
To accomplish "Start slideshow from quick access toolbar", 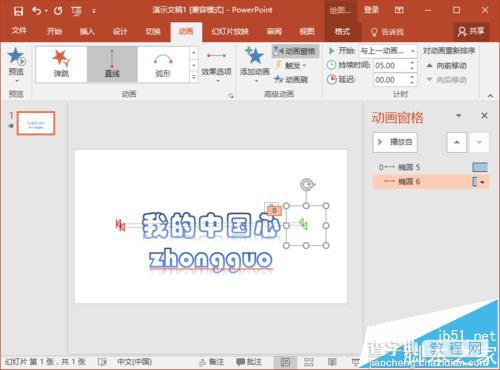I will [77, 11].
